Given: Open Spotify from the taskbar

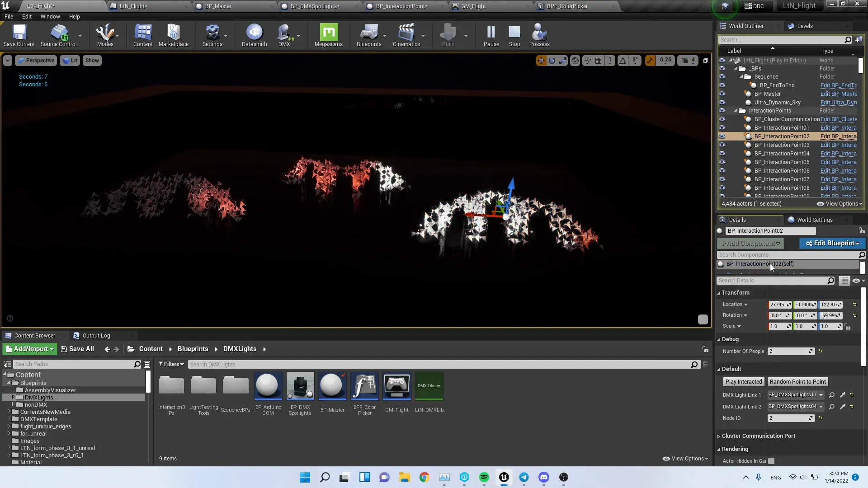Looking at the screenshot, I should point(484,478).
